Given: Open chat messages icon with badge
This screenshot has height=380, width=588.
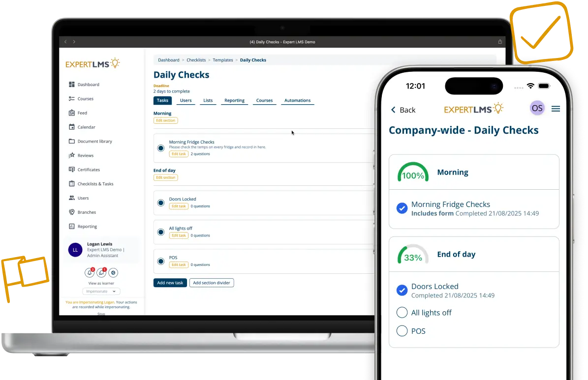Looking at the screenshot, I should click(x=101, y=272).
